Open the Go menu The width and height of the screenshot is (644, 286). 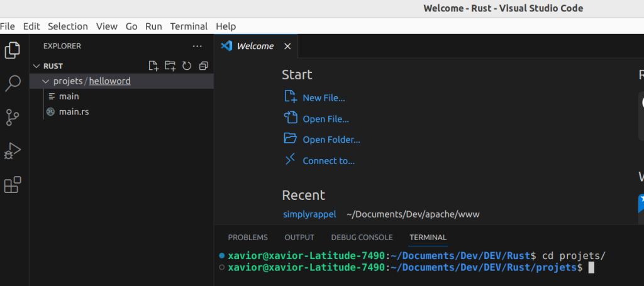coord(131,26)
